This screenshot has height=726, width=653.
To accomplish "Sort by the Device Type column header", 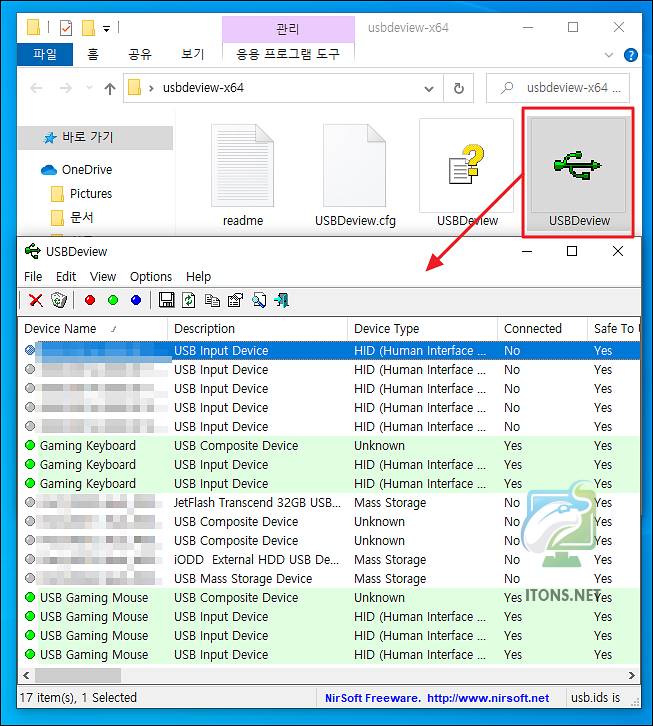I will [387, 328].
